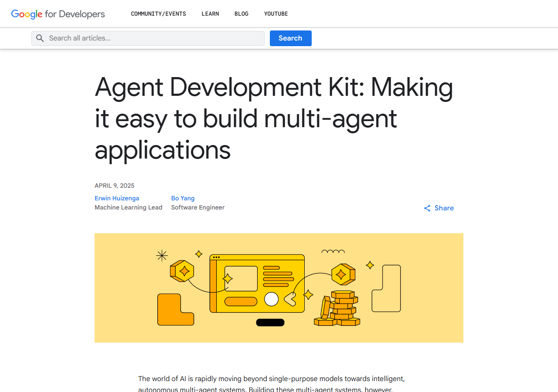Click the Software Engineer text
Screen dimensions: 558x392
point(198,207)
